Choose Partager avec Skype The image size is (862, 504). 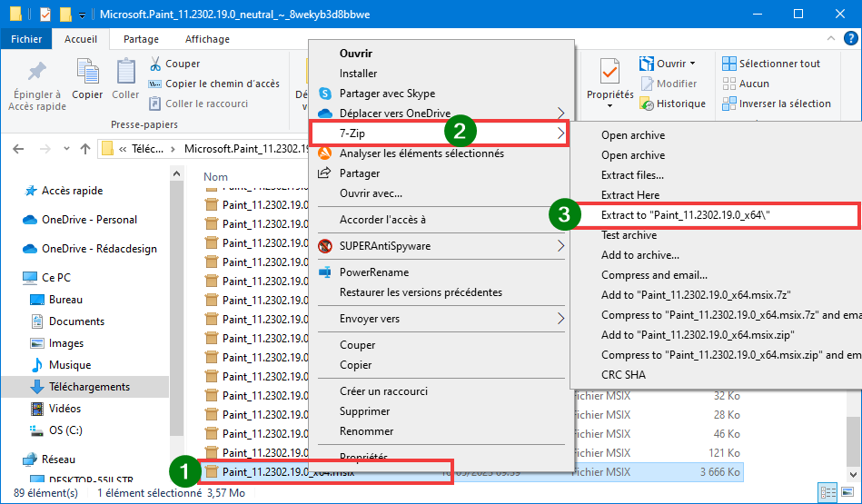441,94
